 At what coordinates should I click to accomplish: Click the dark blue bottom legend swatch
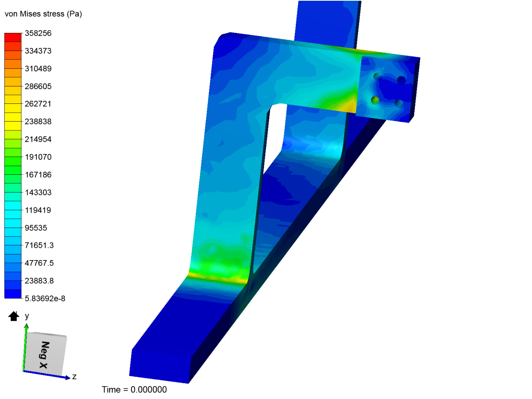coord(13,294)
